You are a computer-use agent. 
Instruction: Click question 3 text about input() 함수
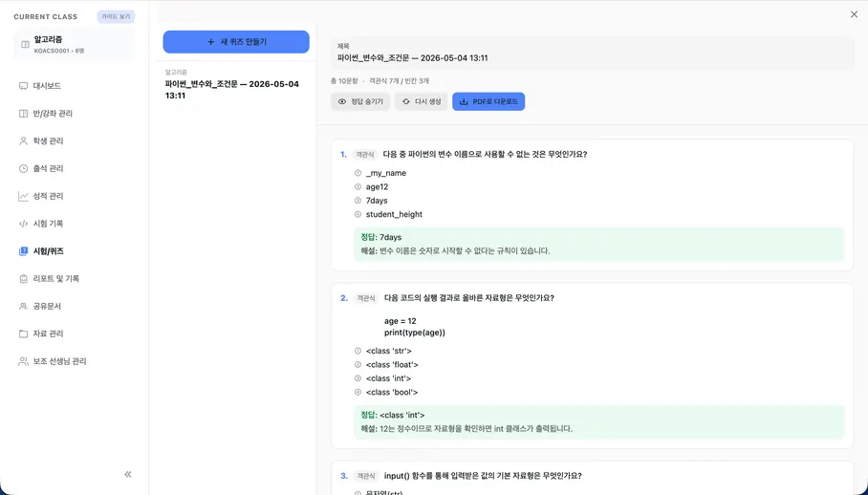click(x=483, y=476)
